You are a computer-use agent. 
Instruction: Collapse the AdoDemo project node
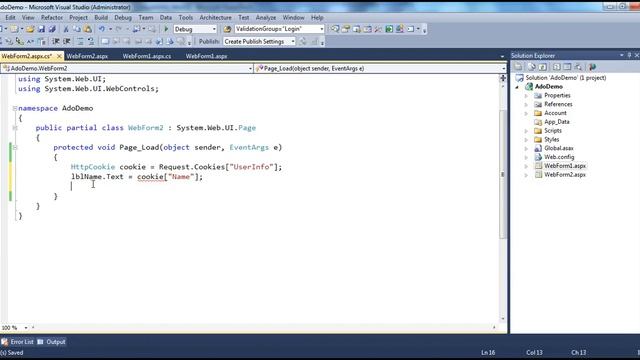[517, 87]
